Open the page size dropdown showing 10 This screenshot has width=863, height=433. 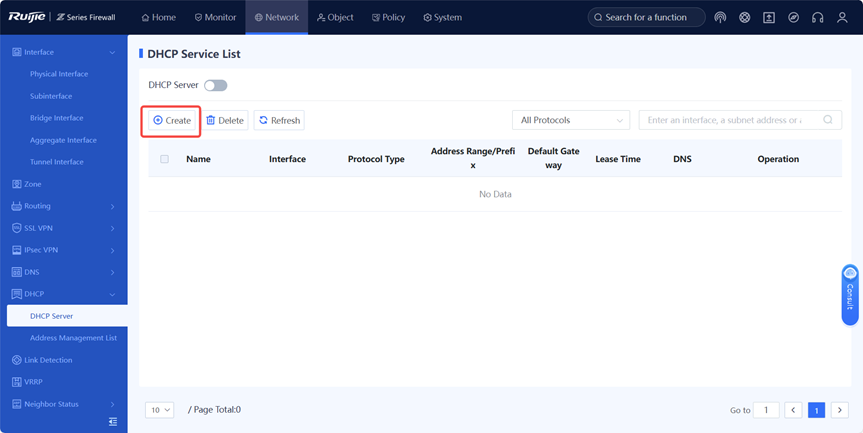click(x=160, y=410)
